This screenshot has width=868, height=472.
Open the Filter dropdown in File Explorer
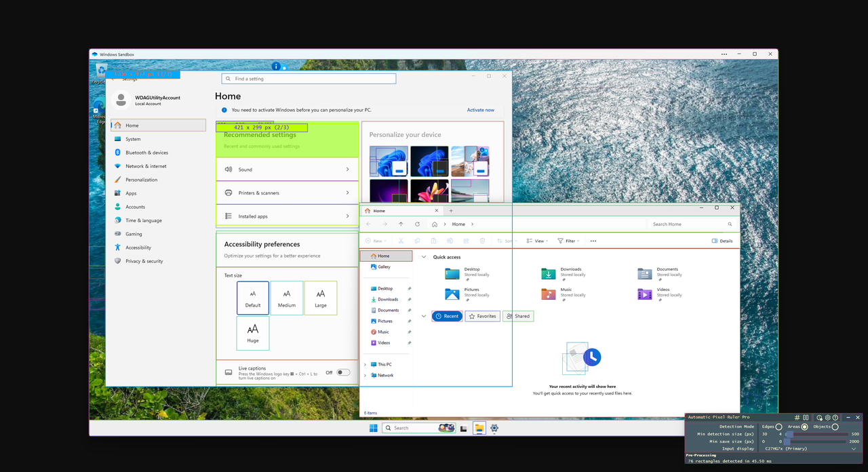coord(568,241)
